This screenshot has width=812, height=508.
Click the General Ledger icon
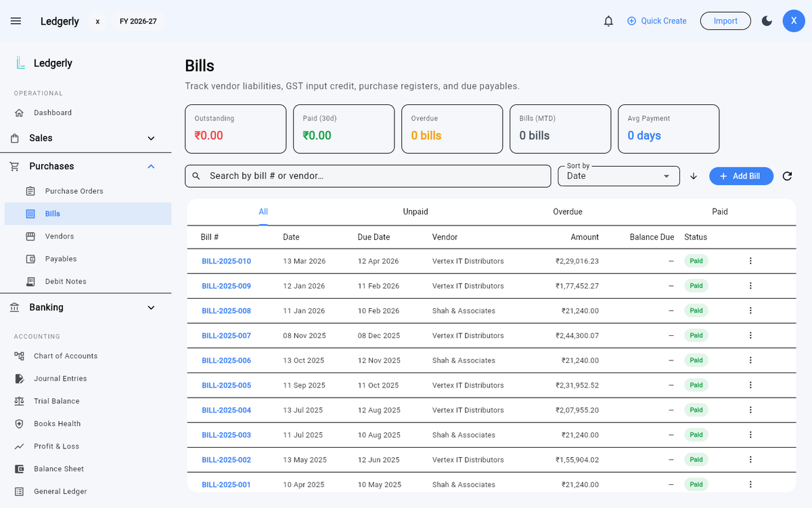click(19, 491)
